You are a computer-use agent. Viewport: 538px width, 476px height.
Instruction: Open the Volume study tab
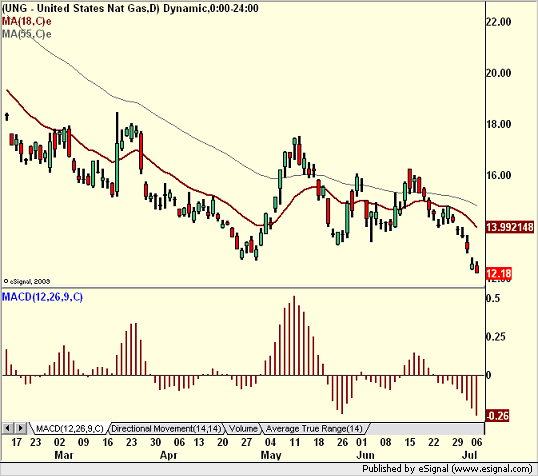click(243, 429)
